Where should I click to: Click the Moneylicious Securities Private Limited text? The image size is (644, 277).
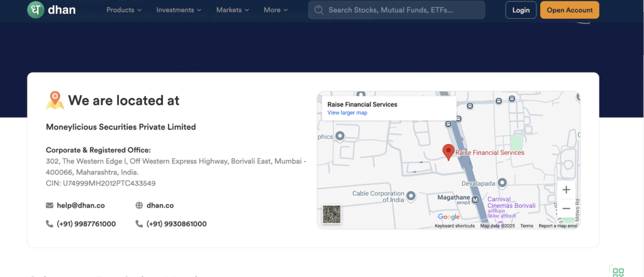[x=121, y=127]
